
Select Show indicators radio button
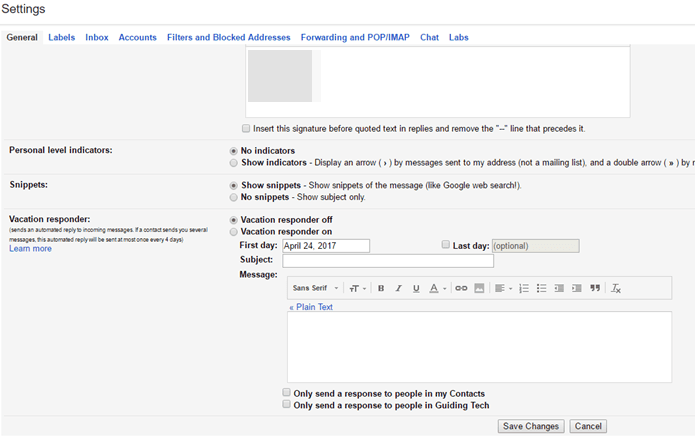tap(234, 163)
